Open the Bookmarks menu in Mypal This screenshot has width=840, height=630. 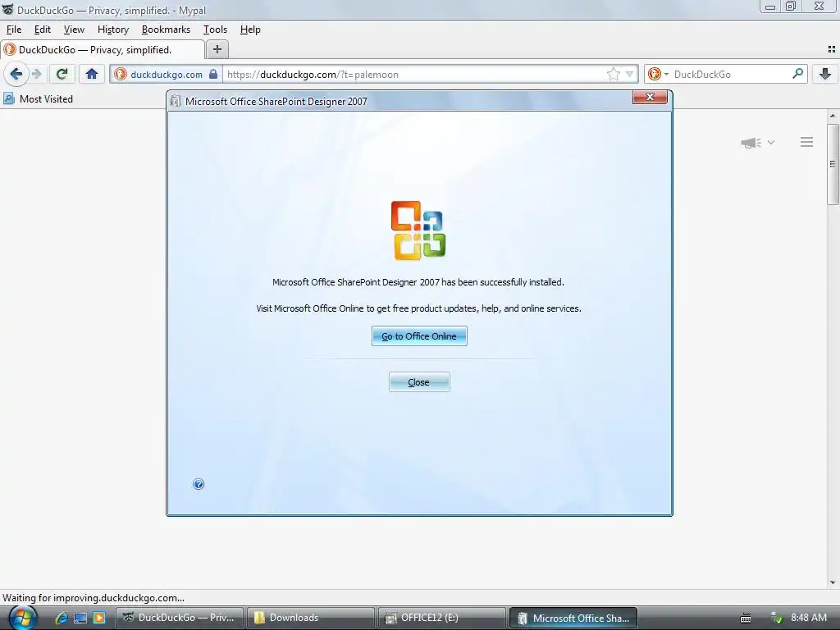click(x=166, y=30)
